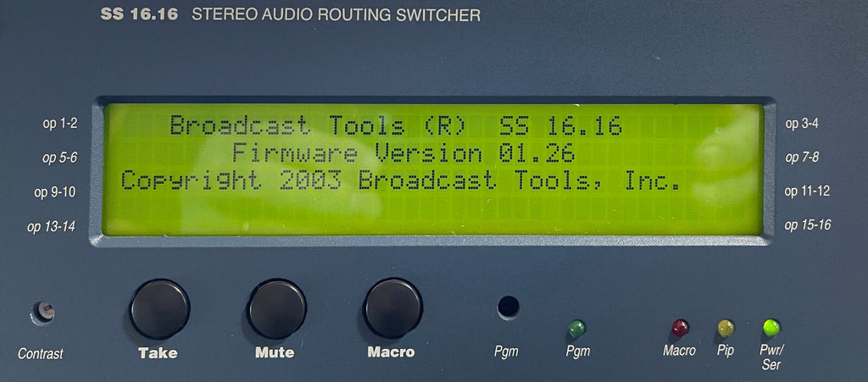This screenshot has height=382, width=868.
Task: Select the op 5-6 label
Action: (60, 158)
